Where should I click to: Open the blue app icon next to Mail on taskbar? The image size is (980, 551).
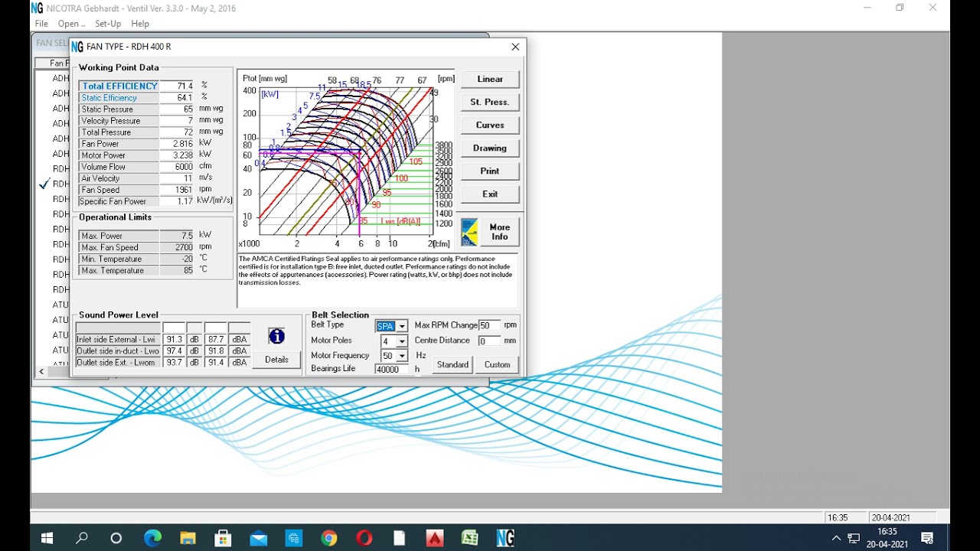pyautogui.click(x=294, y=538)
